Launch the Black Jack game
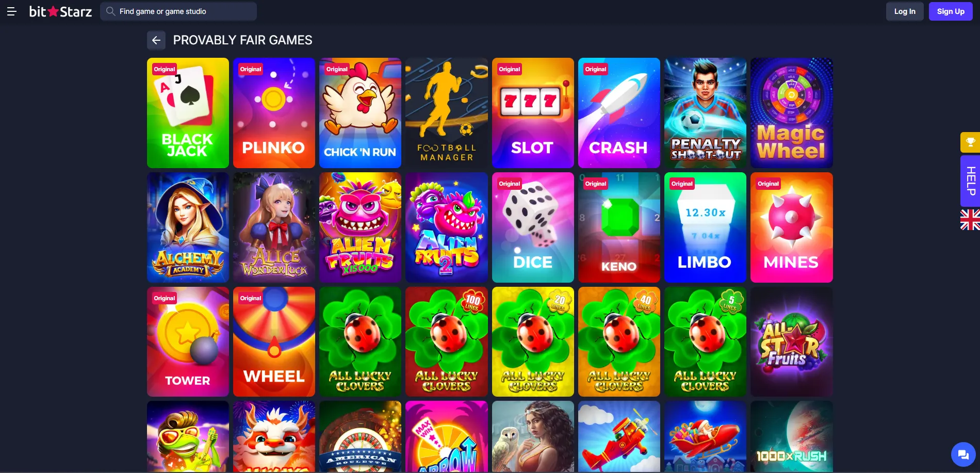 pyautogui.click(x=188, y=113)
